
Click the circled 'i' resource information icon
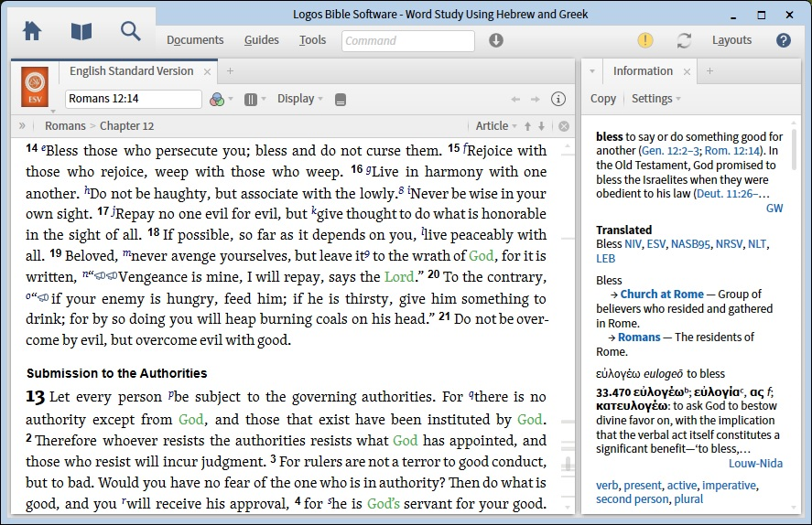tap(558, 99)
